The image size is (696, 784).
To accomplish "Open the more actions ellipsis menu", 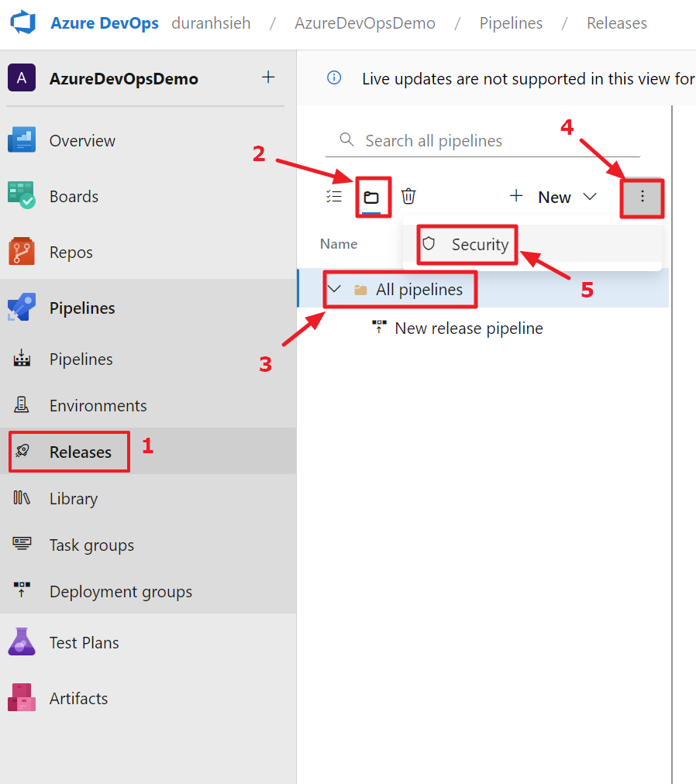I will [x=643, y=197].
